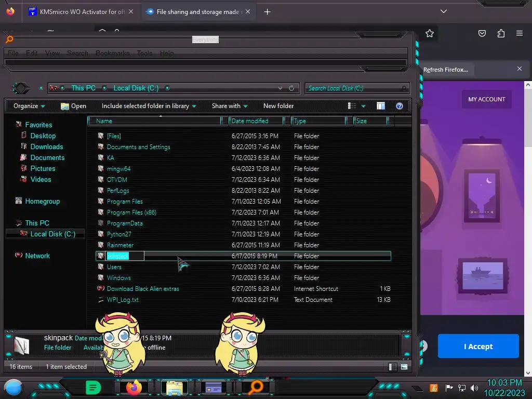Image resolution: width=532 pixels, height=399 pixels.
Task: Open the purple window app on taskbar
Action: pyautogui.click(x=214, y=388)
